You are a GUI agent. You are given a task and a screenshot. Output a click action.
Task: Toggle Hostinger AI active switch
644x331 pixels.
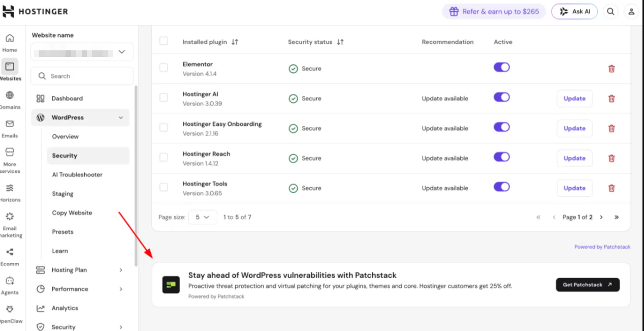502,97
